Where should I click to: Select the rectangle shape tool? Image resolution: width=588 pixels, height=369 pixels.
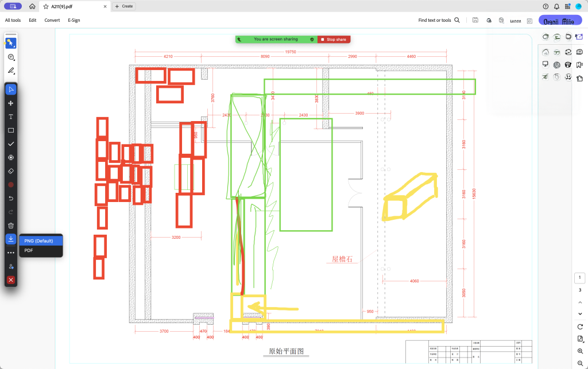tap(10, 130)
